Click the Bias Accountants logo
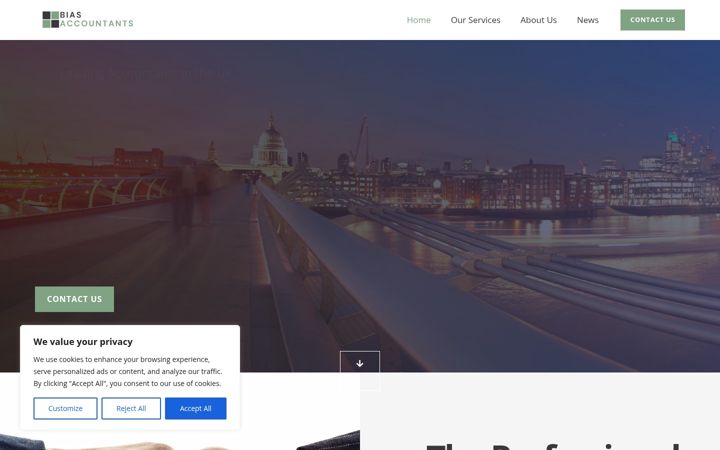Viewport: 720px width, 450px height. click(x=88, y=20)
